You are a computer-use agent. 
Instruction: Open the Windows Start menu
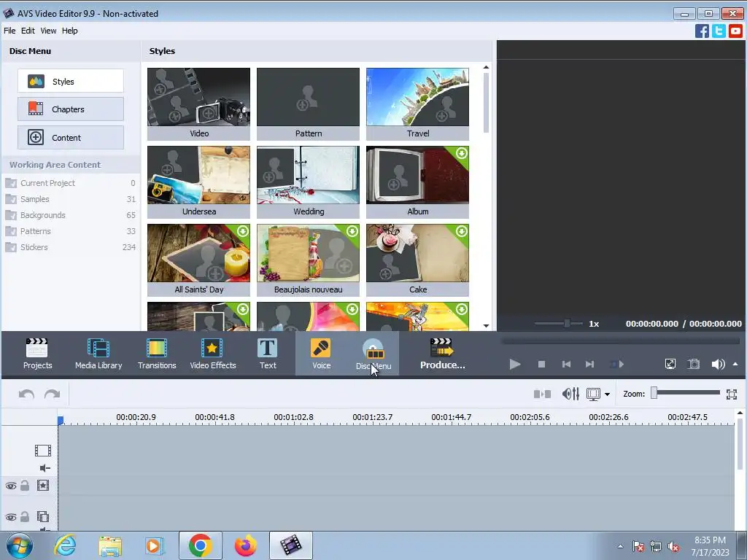[20, 545]
